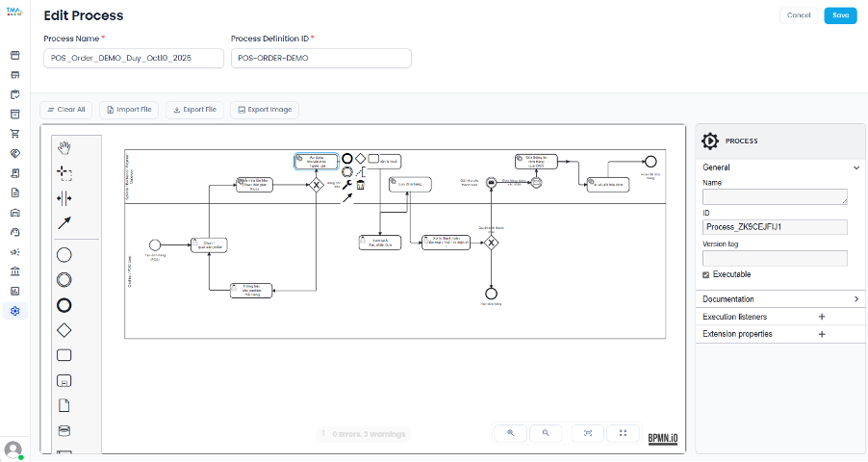
Task: Click the Process Name input field
Action: click(x=133, y=59)
